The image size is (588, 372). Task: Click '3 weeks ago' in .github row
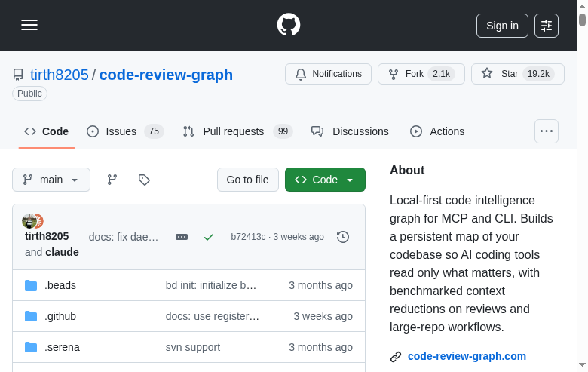(323, 316)
